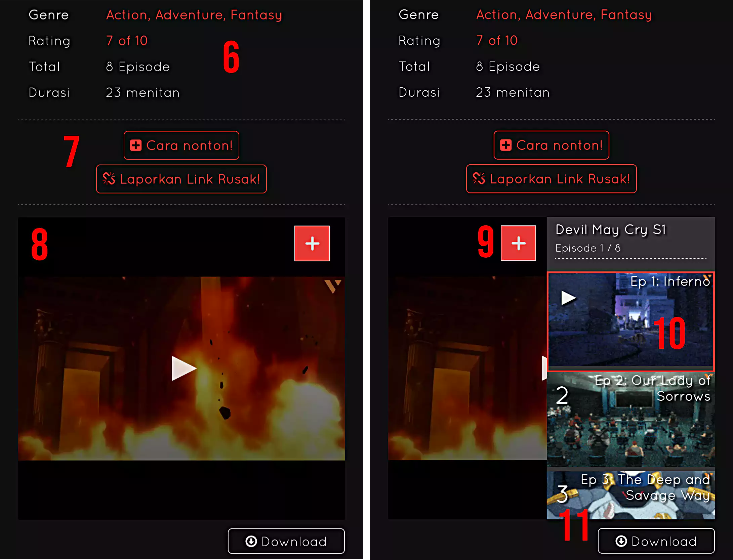
Task: Click the plus icon inside right 'Cara nonton!' button
Action: [x=506, y=145]
